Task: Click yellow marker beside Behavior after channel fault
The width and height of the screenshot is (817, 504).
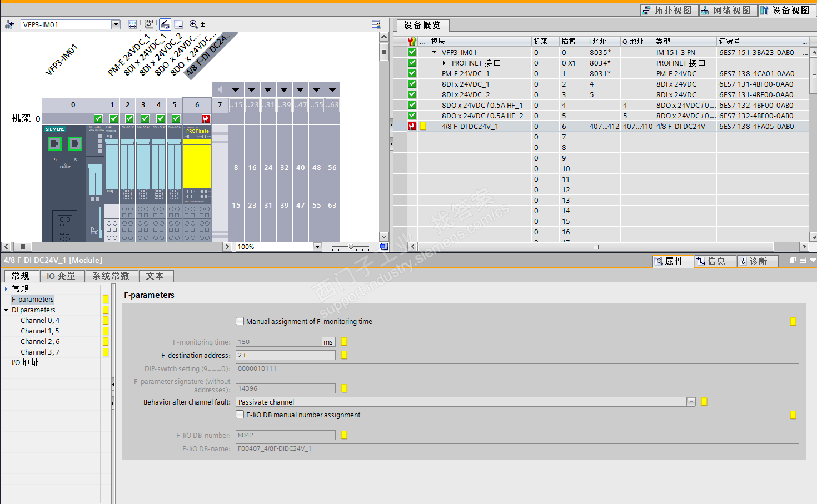Action: 704,402
